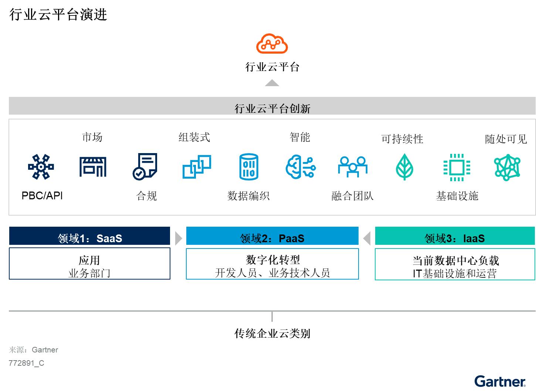
Task: Click the 772891_C reference number
Action: (x=26, y=363)
